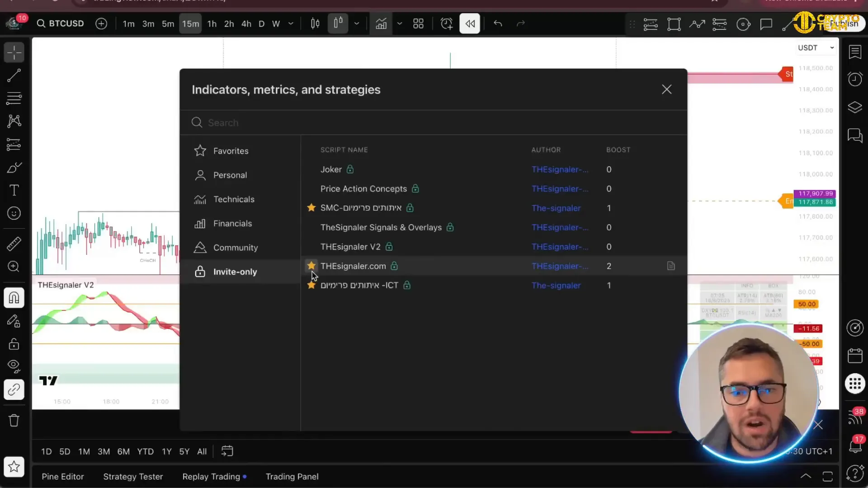
Task: Toggle favorite star on ICT script
Action: pyautogui.click(x=311, y=285)
